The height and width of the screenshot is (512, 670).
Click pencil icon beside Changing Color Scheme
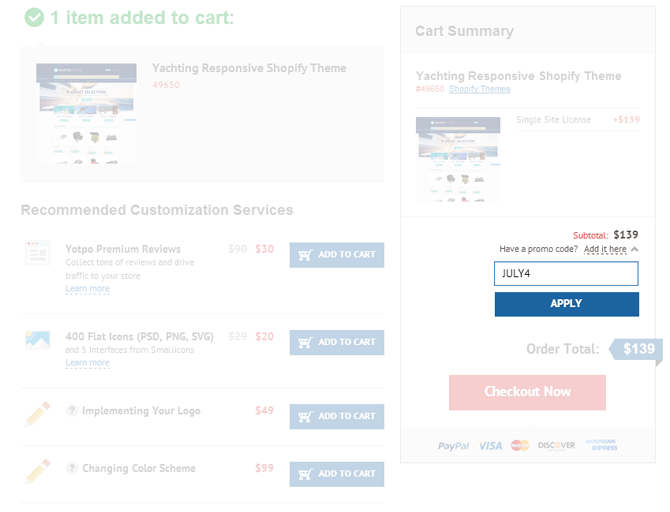click(38, 471)
